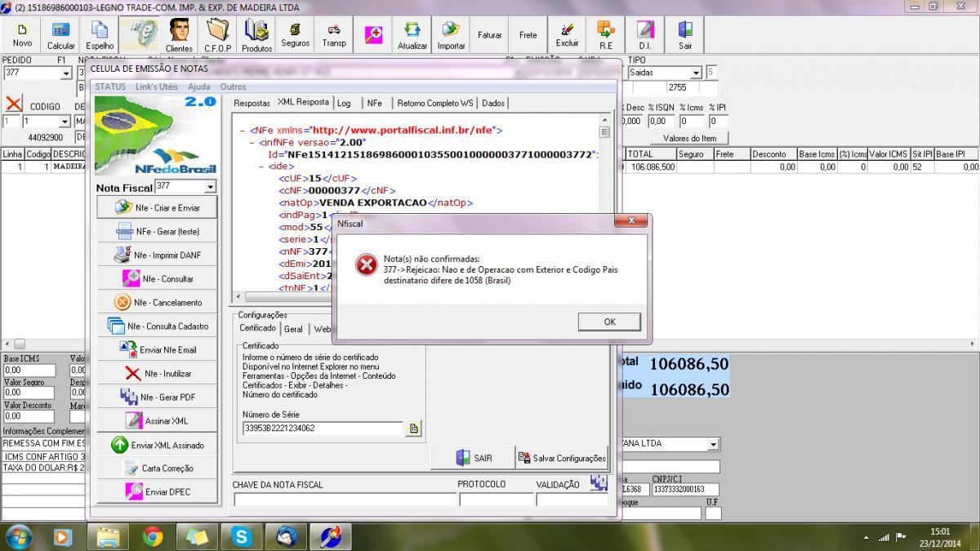Screen dimensions: 980x551
Task: Switch to the Log tab
Action: pyautogui.click(x=344, y=103)
